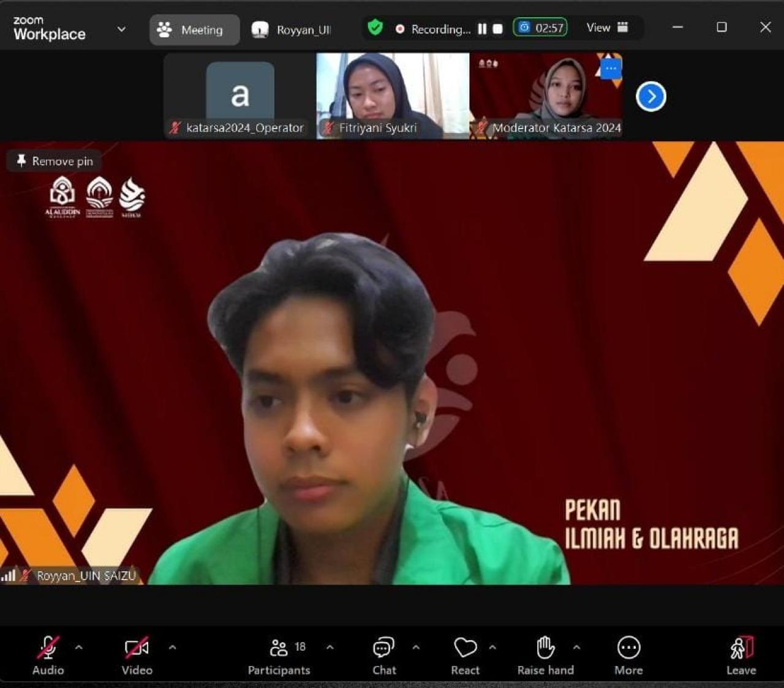784x688 pixels.
Task: Select the Fitriyani Syukri video thumbnail
Action: (x=393, y=95)
